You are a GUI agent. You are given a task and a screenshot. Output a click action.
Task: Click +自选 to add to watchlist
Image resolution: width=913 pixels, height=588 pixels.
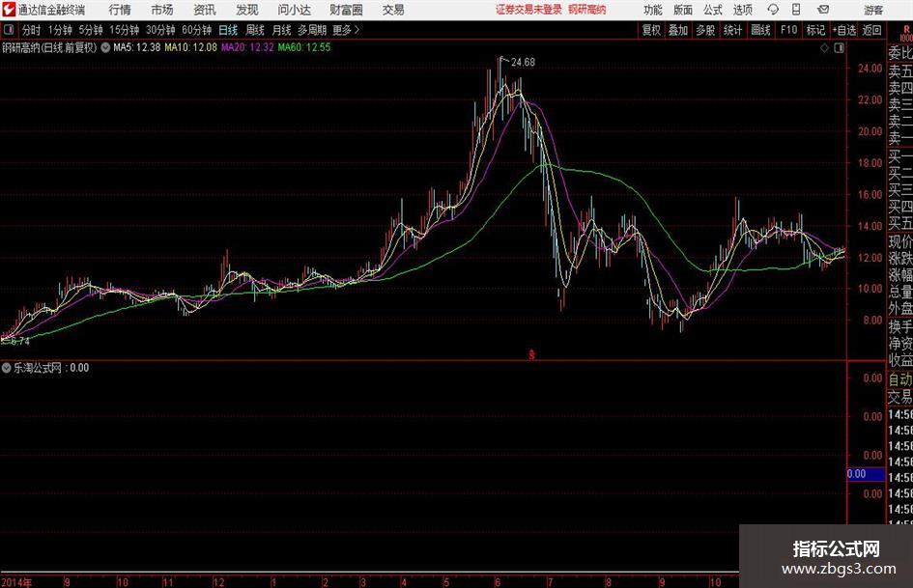click(x=843, y=30)
